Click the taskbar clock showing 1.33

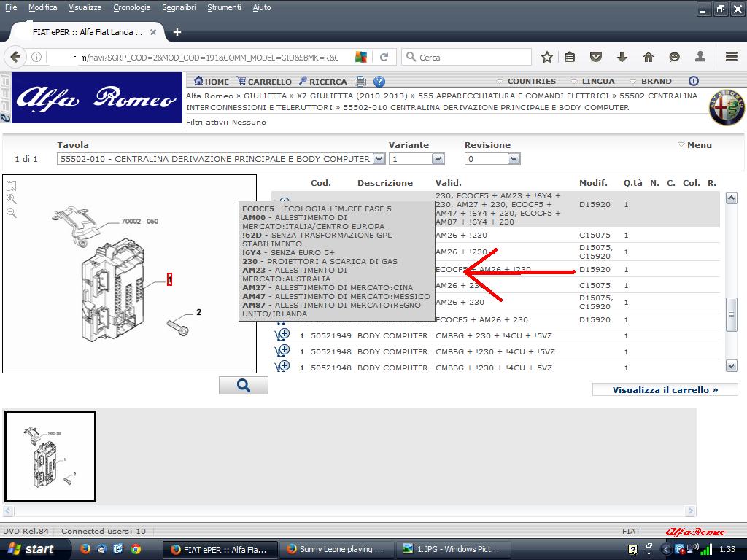point(727,549)
